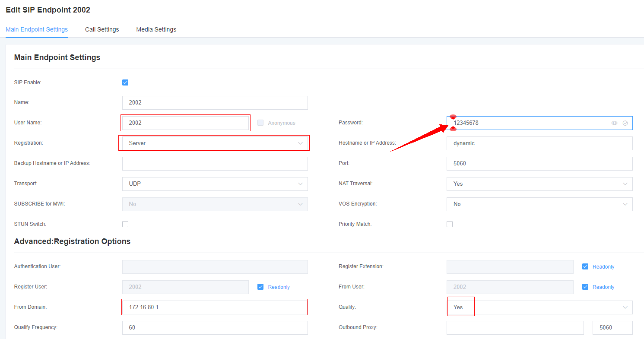Show password with the eye icon
This screenshot has height=339, width=644.
(x=614, y=123)
